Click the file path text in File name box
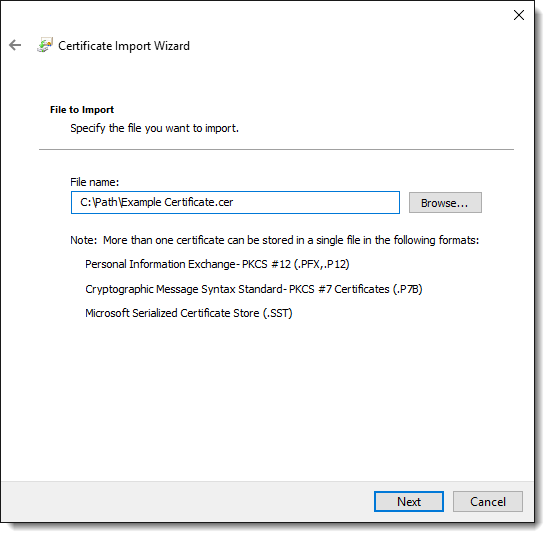Screen dimensions: 550x538 (156, 202)
